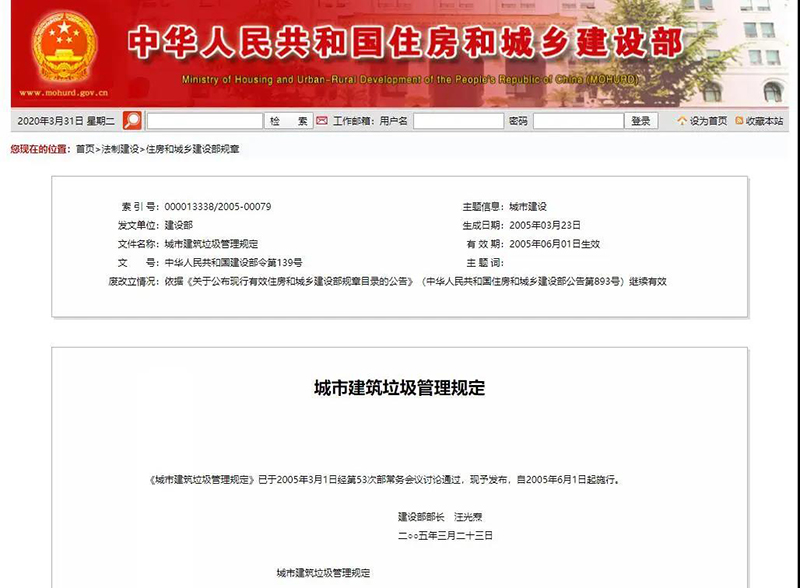Click issuing unit value 建设部

[179, 225]
